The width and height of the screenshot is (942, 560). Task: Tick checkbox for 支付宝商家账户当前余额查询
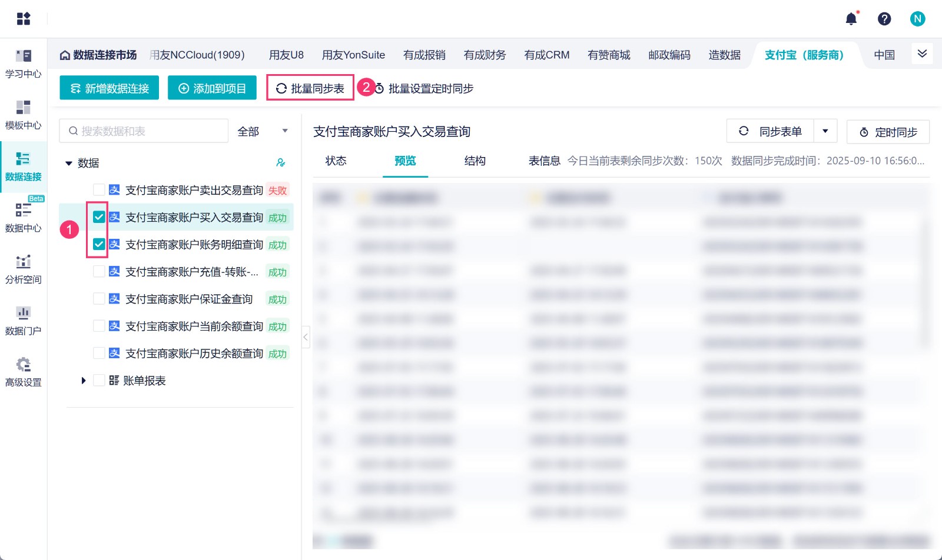(x=99, y=326)
